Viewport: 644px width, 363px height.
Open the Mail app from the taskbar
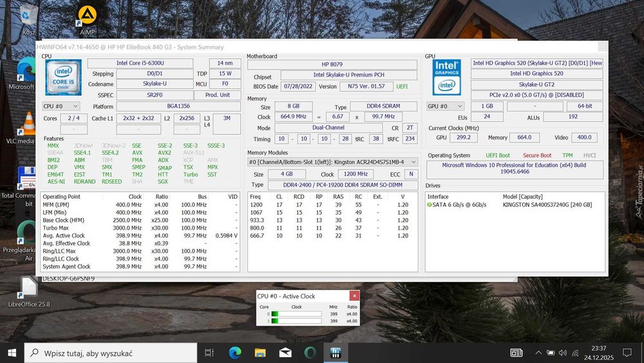(285, 353)
